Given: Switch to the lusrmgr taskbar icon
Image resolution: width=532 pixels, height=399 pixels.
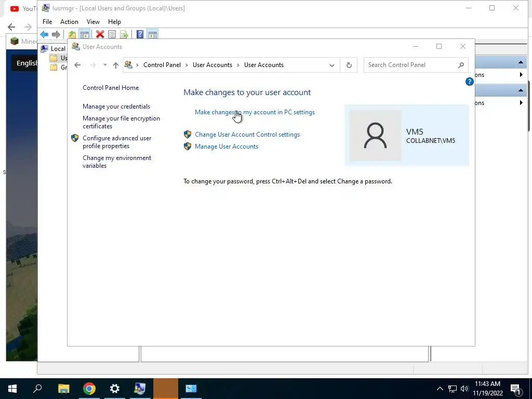Looking at the screenshot, I should (140, 389).
